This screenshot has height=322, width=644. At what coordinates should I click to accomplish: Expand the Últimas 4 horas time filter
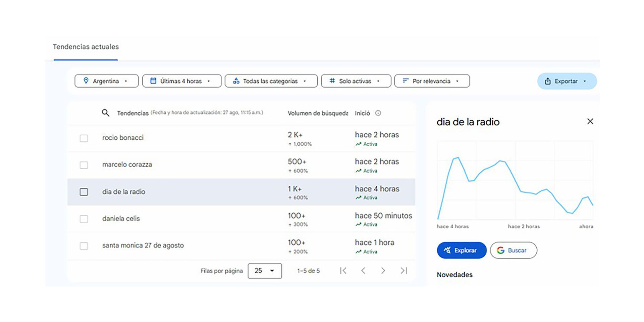181,81
